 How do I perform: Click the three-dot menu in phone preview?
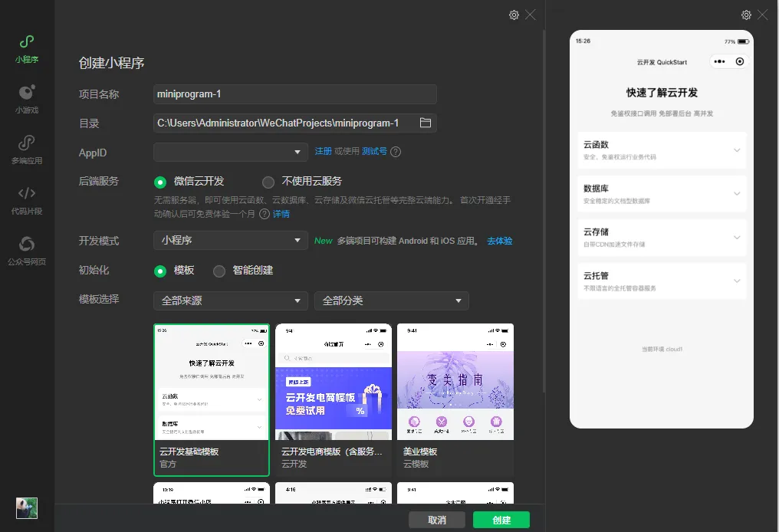pos(719,61)
